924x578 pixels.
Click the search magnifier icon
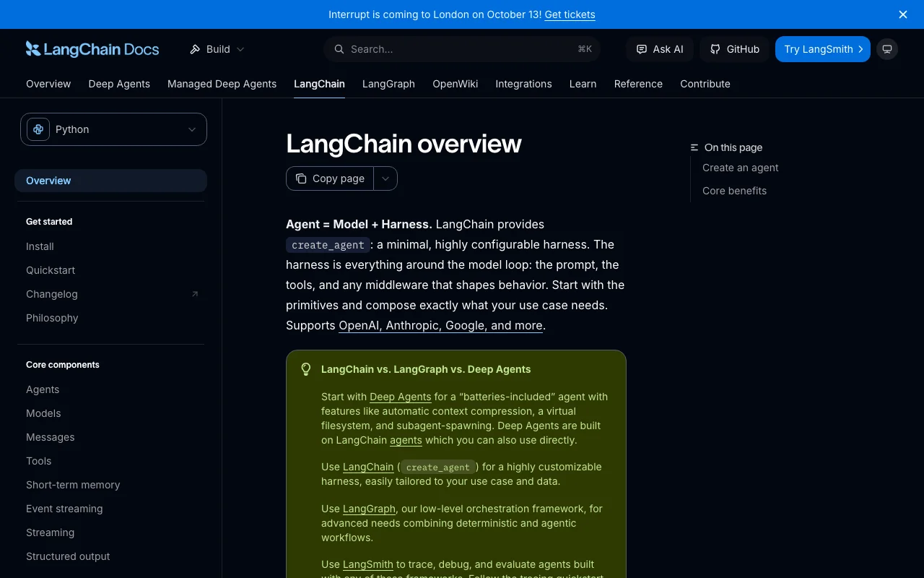pyautogui.click(x=339, y=49)
